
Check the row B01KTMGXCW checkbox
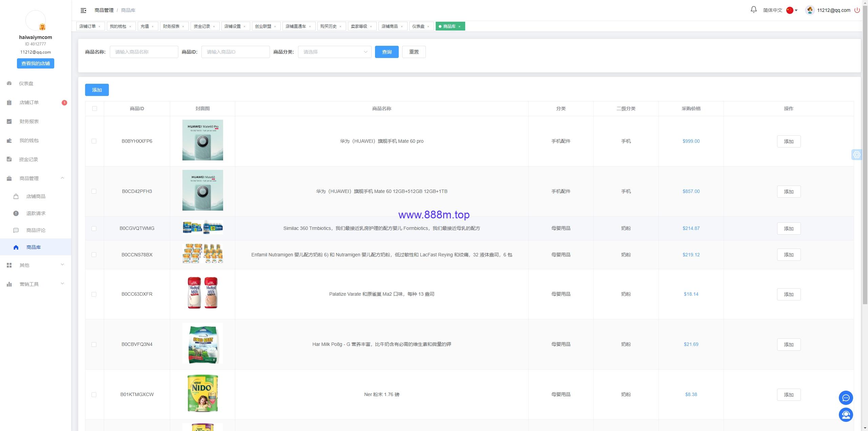pos(94,395)
